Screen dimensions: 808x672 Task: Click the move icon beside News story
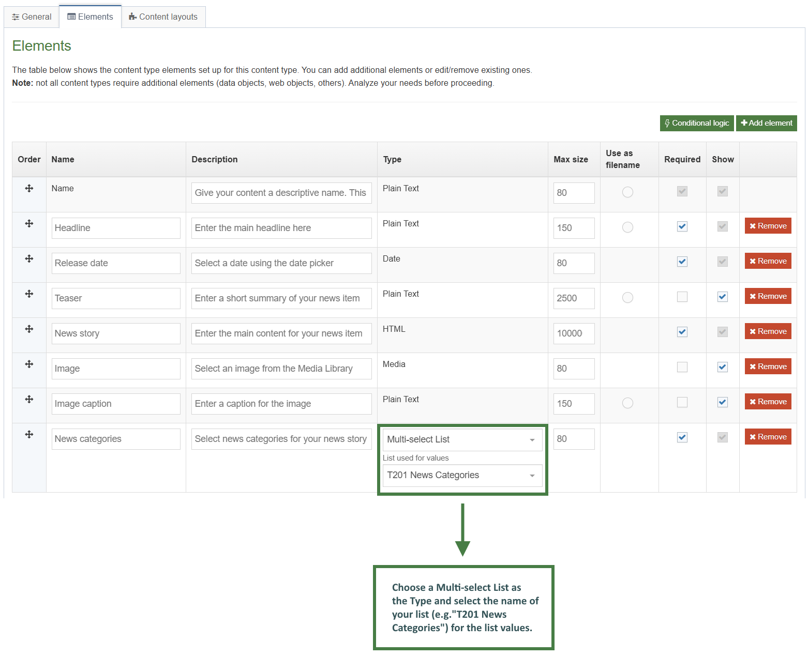[29, 328]
